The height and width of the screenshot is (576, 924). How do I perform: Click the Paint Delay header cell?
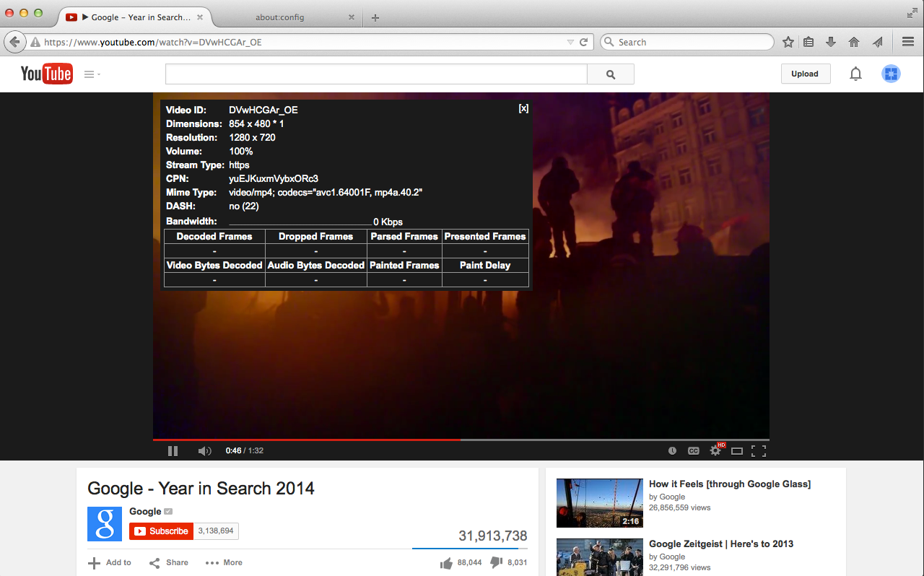(x=485, y=266)
